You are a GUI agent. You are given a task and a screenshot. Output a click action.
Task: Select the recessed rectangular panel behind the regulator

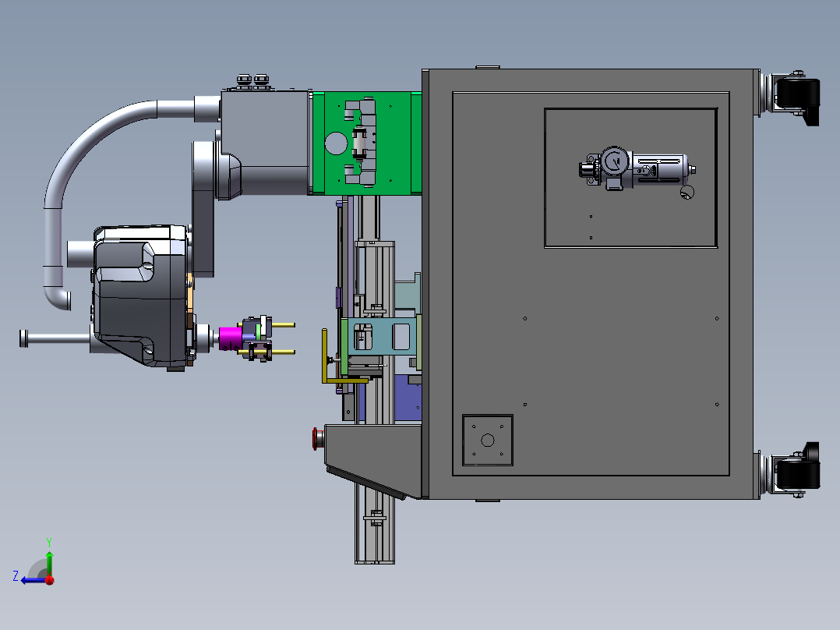coord(630,178)
